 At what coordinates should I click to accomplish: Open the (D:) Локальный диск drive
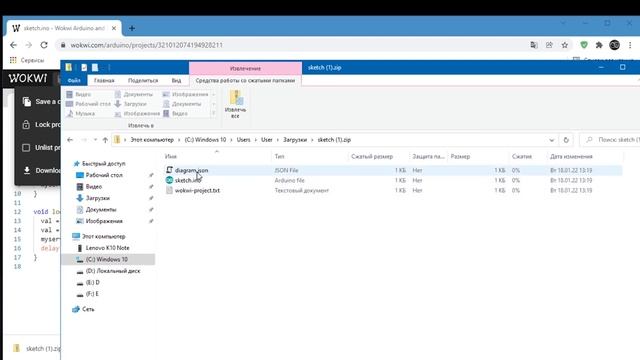(x=113, y=271)
